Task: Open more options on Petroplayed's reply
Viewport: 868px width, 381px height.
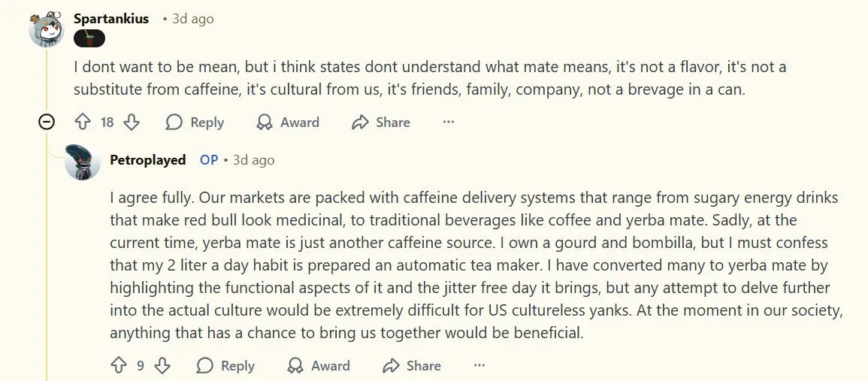Action: (479, 366)
